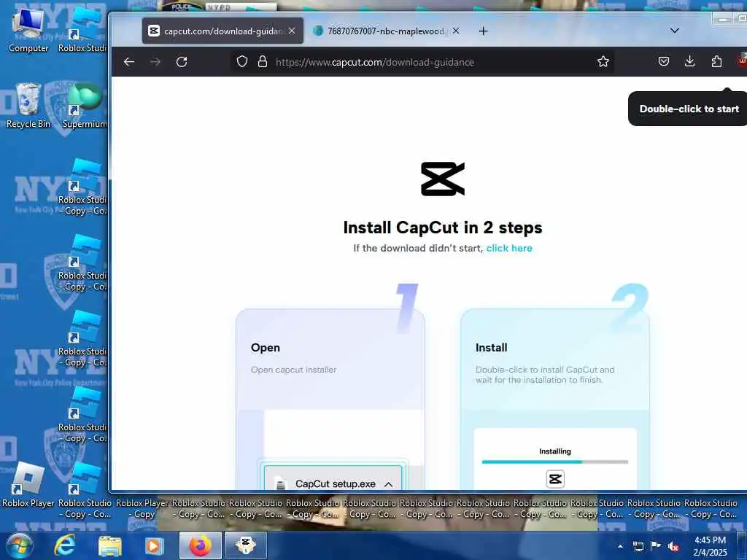The image size is (747, 560).
Task: View site security padlock info
Action: point(263,61)
